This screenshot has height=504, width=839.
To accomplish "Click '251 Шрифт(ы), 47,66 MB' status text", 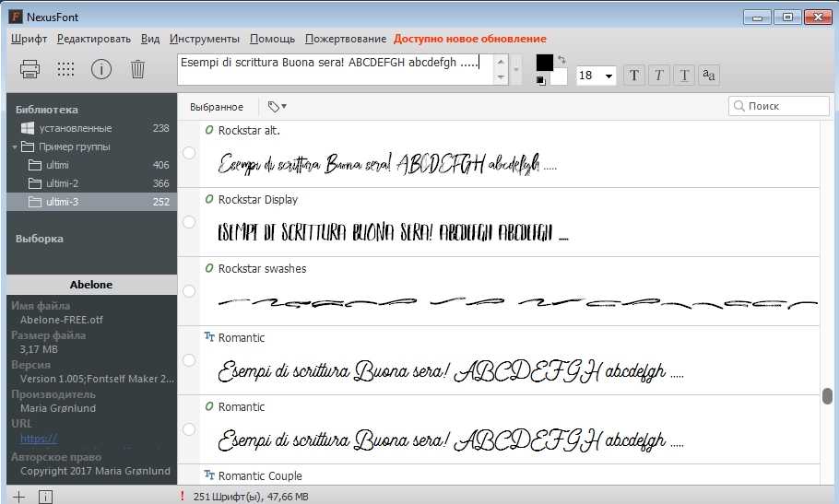I will point(251,497).
